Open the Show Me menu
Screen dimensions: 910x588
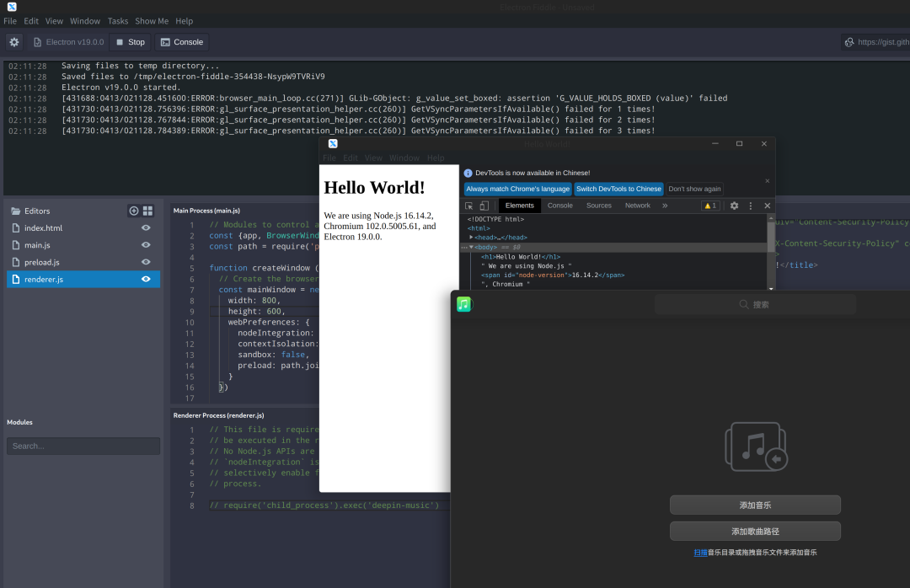point(152,21)
